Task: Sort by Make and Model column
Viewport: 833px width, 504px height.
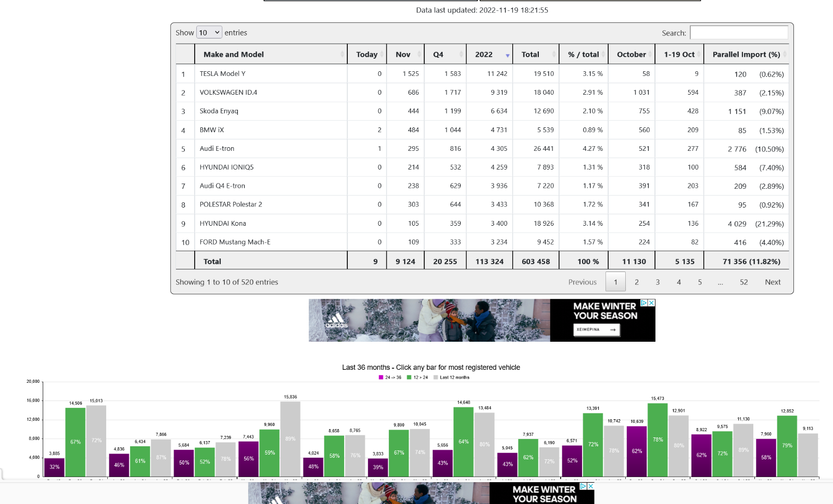Action: point(271,54)
